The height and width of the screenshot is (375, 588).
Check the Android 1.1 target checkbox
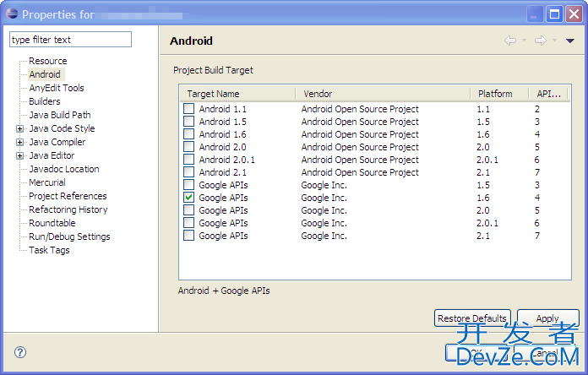coord(188,109)
